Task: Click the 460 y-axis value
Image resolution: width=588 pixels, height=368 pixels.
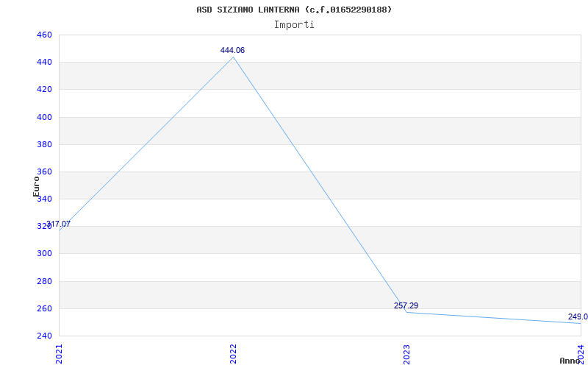Action: pyautogui.click(x=44, y=35)
